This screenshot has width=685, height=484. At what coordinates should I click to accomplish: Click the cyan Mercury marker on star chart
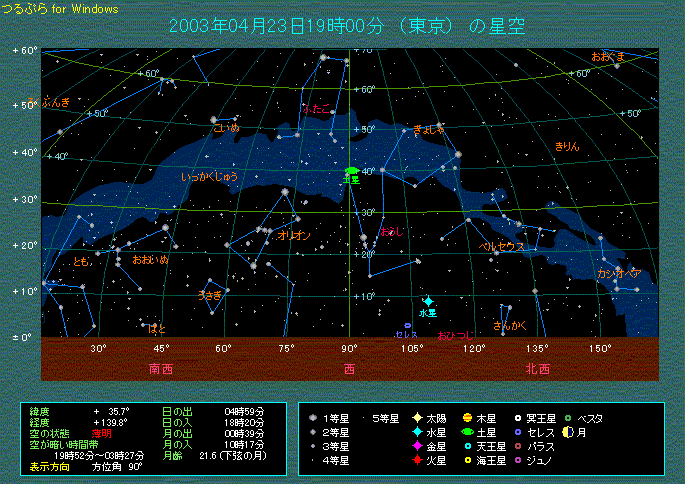pos(428,301)
